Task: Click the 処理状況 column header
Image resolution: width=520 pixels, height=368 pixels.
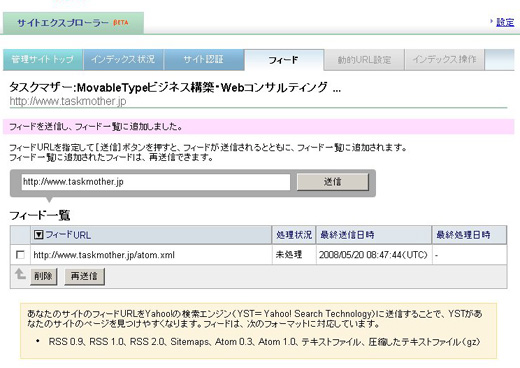Action: pos(294,235)
